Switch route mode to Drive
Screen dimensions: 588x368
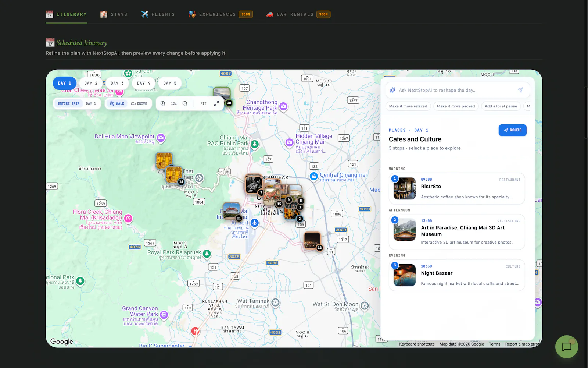139,103
